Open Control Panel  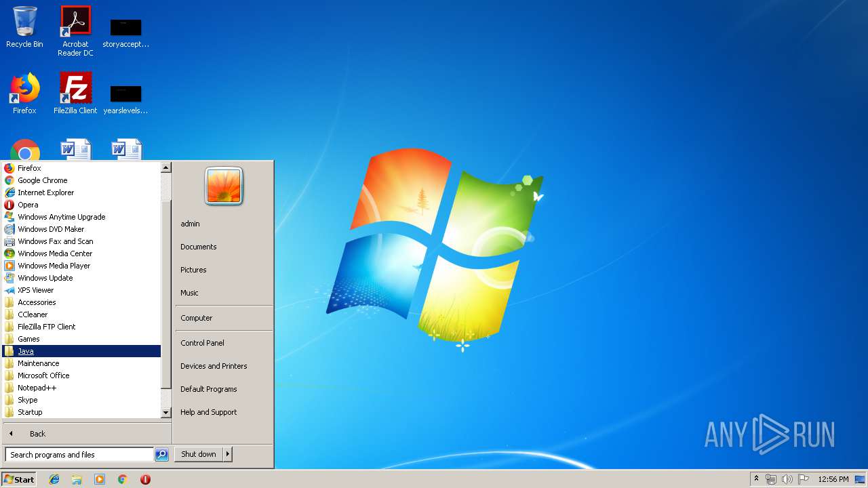click(x=224, y=343)
